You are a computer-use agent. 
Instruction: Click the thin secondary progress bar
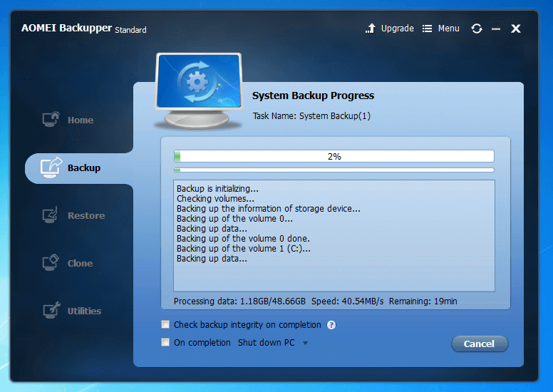pyautogui.click(x=334, y=170)
